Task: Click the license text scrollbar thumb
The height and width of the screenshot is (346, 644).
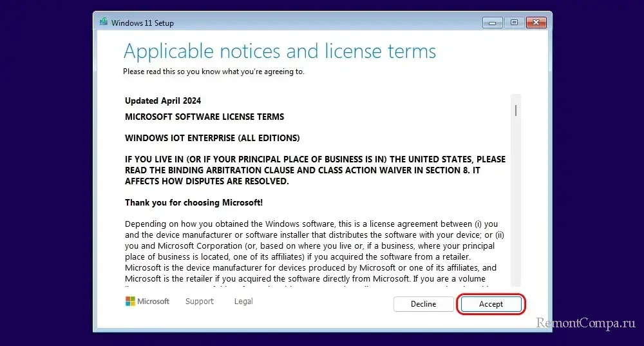Action: [516, 110]
